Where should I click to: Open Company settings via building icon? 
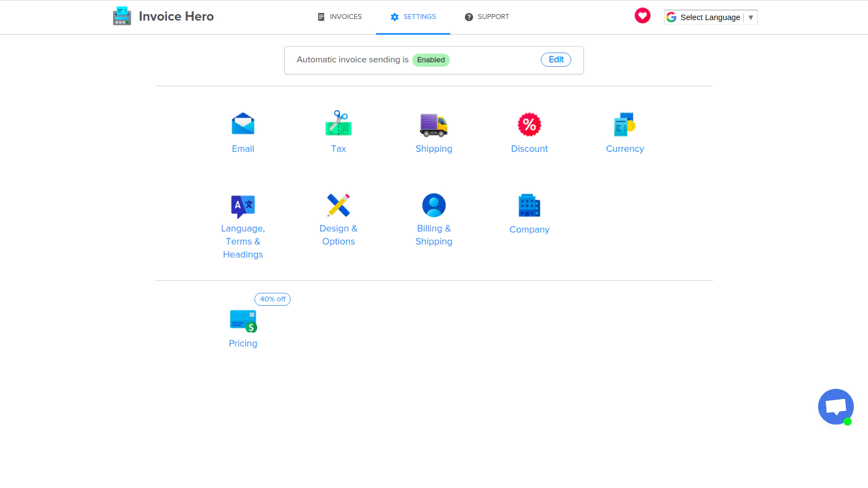coord(529,205)
